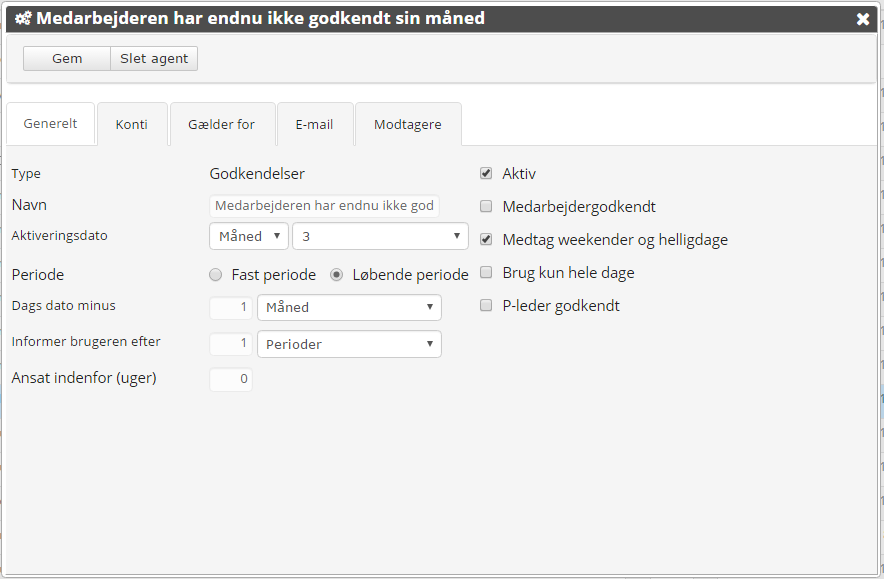Click the Ansat indenfor (uger) field
The width and height of the screenshot is (884, 579).
(230, 379)
